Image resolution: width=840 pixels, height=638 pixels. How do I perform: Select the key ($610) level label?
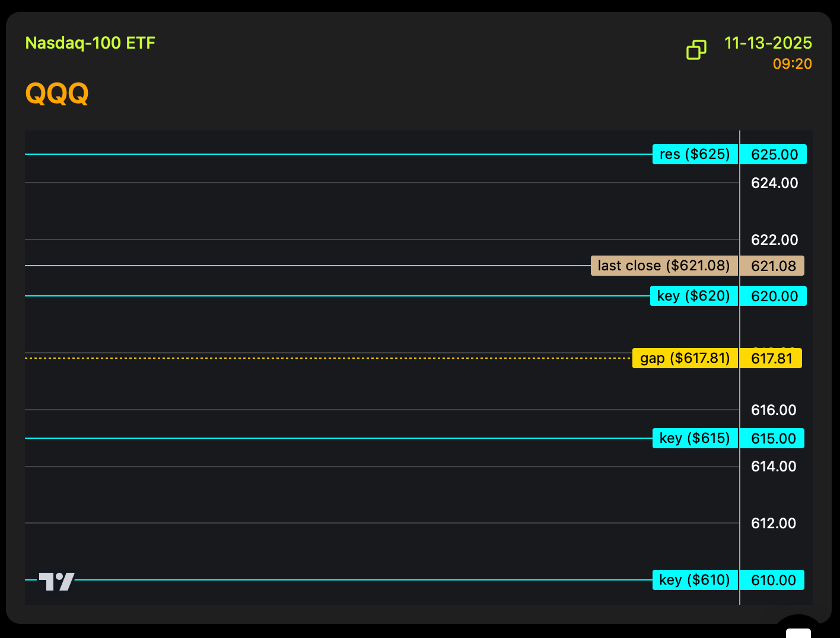click(695, 580)
